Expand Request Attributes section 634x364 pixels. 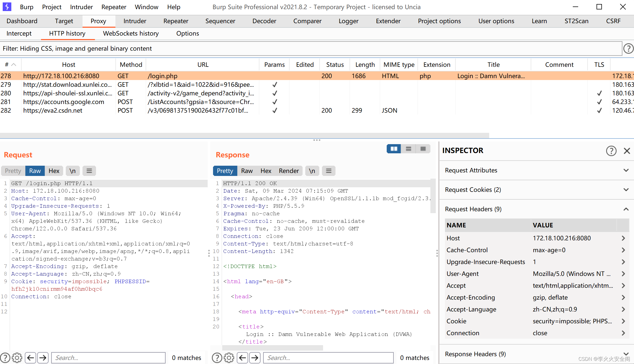pos(537,170)
